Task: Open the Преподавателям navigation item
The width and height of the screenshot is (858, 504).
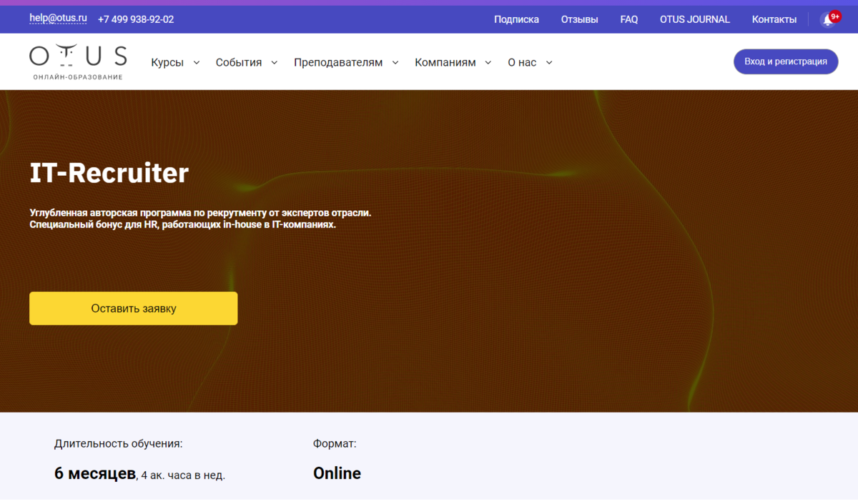Action: tap(338, 63)
